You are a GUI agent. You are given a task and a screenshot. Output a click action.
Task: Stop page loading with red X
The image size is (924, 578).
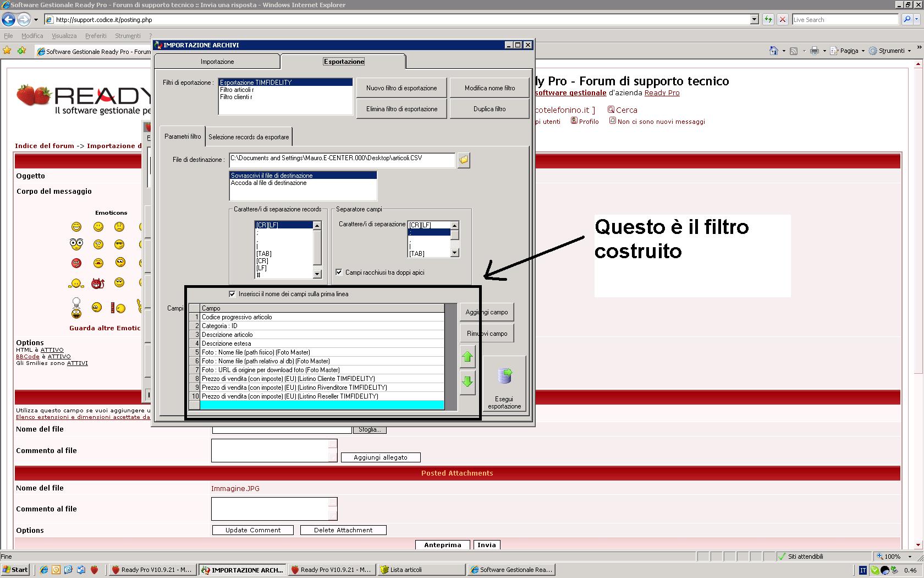click(782, 19)
